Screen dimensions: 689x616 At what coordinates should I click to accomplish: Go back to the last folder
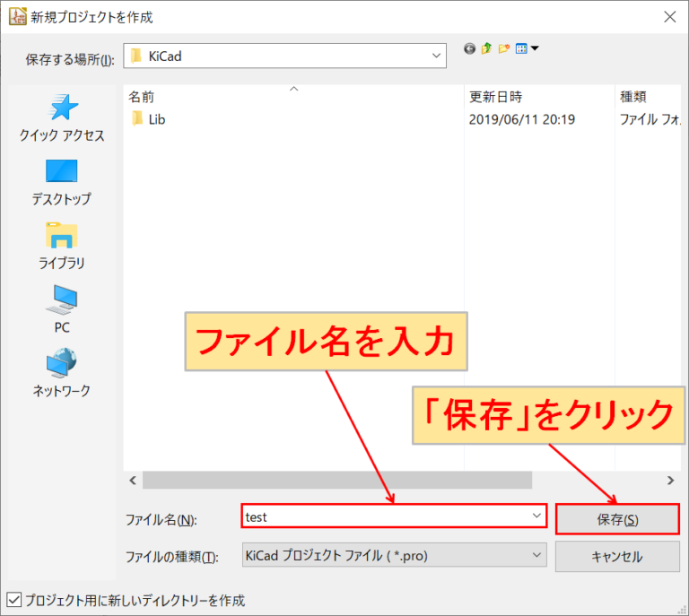click(469, 48)
